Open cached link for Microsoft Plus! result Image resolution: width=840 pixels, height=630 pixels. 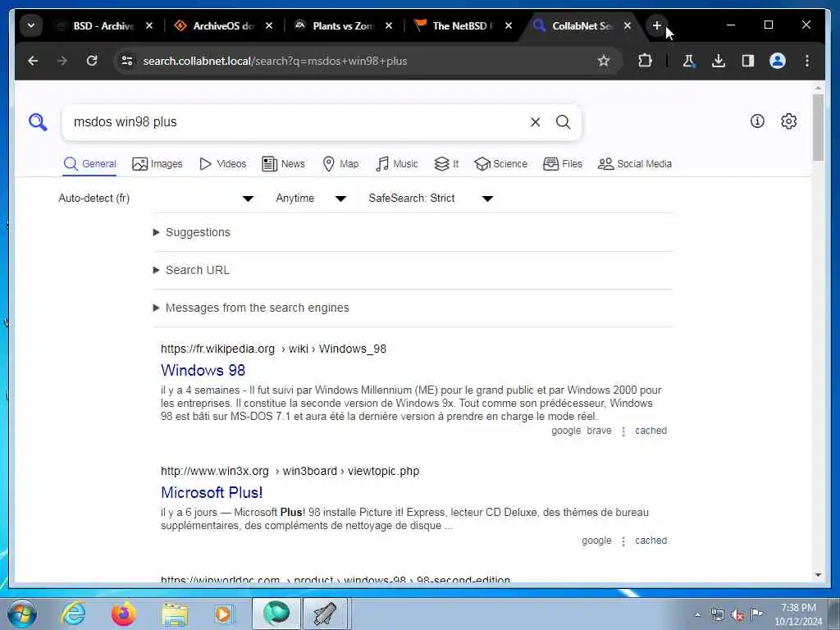(x=651, y=541)
